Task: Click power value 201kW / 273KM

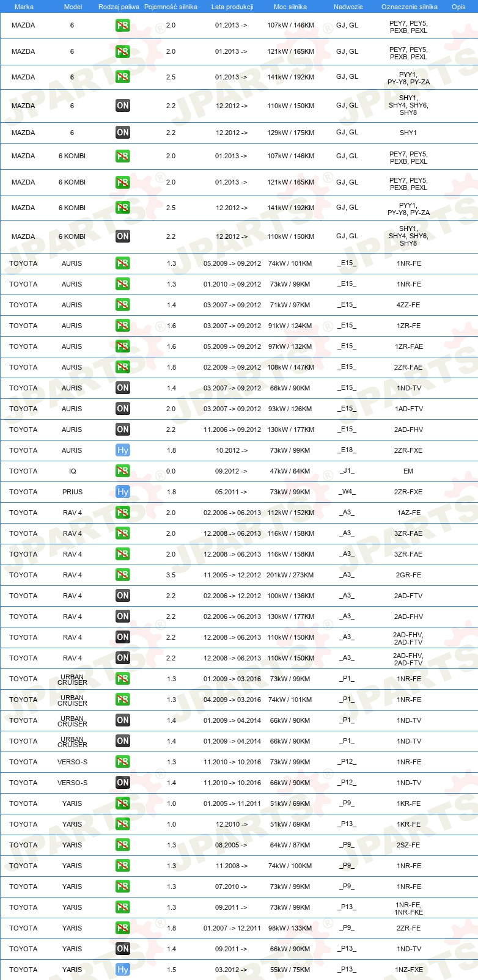Action: pyautogui.click(x=290, y=575)
